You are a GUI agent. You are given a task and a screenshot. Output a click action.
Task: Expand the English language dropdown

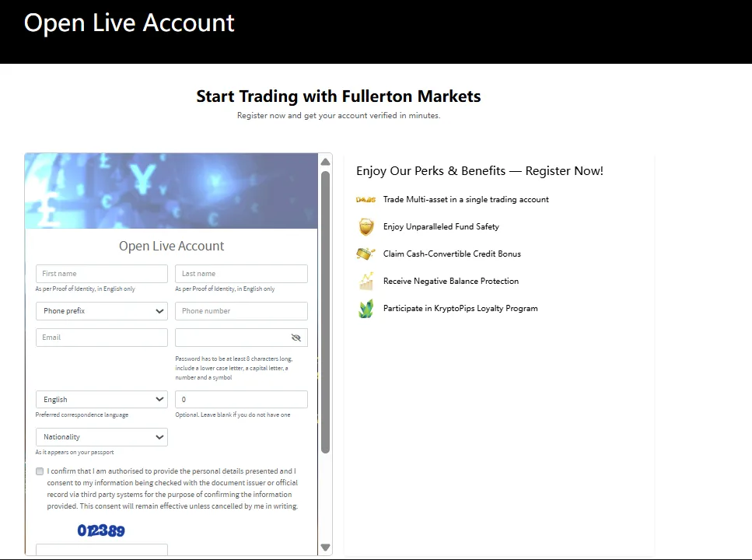click(102, 400)
